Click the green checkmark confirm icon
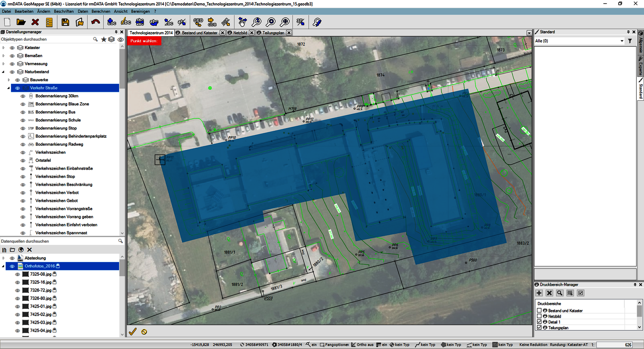The image size is (644, 349). [132, 332]
